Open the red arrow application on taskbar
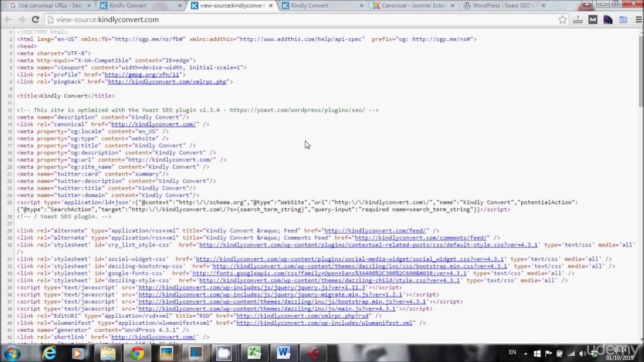The image size is (644, 362). [314, 353]
